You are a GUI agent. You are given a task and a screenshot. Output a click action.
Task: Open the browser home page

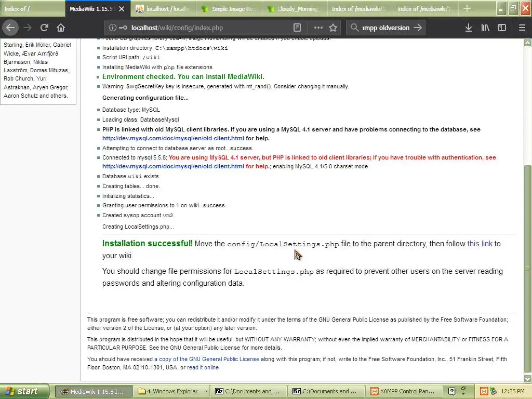pyautogui.click(x=61, y=28)
